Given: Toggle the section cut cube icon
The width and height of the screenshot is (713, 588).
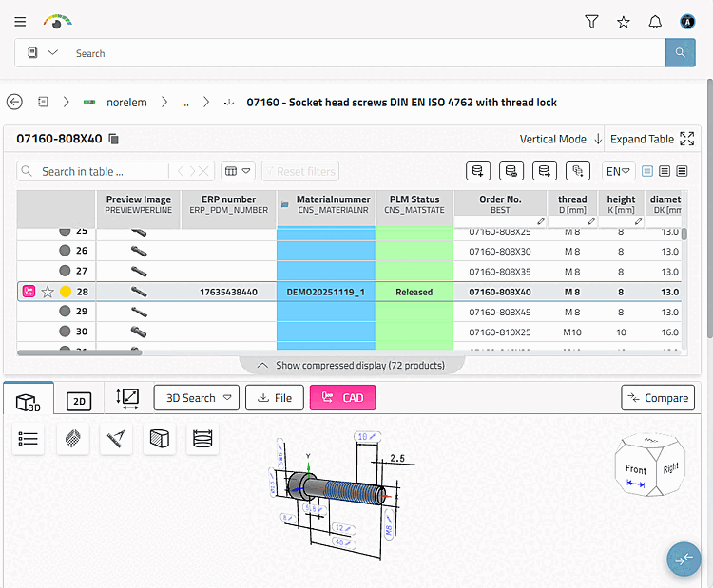Looking at the screenshot, I should pos(159,439).
